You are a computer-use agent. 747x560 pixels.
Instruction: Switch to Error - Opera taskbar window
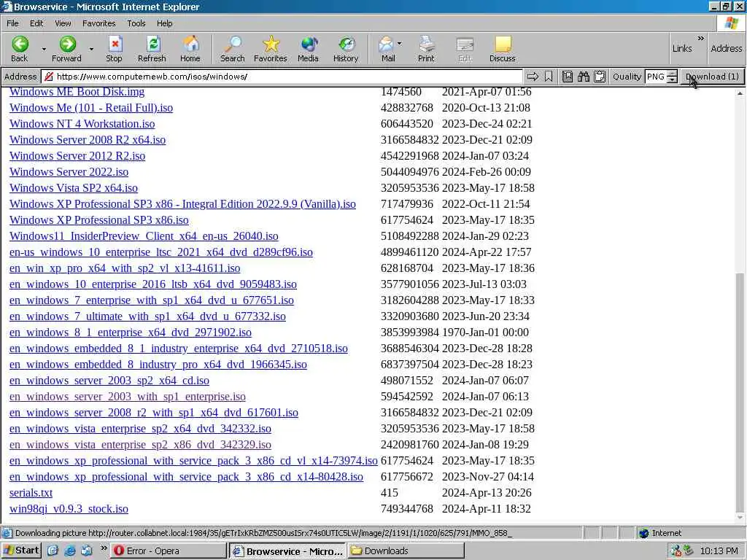click(169, 551)
